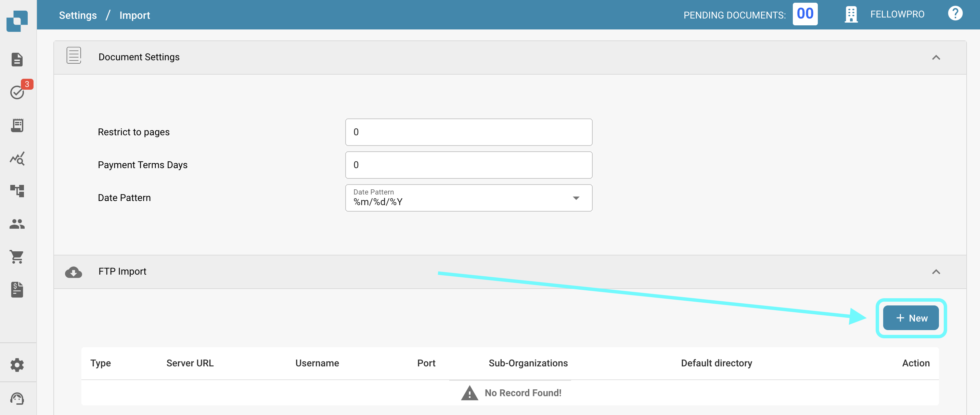Open the Date Pattern dropdown

point(576,198)
